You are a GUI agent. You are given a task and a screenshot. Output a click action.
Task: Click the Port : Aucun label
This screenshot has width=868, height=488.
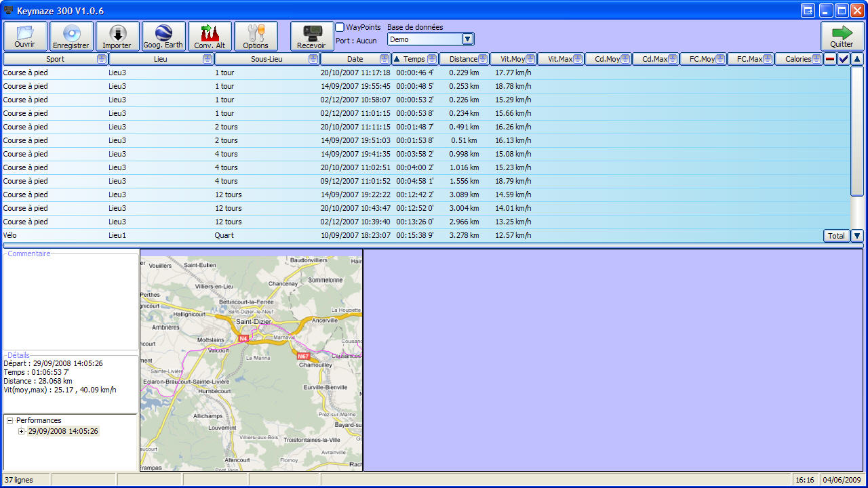[x=356, y=41]
